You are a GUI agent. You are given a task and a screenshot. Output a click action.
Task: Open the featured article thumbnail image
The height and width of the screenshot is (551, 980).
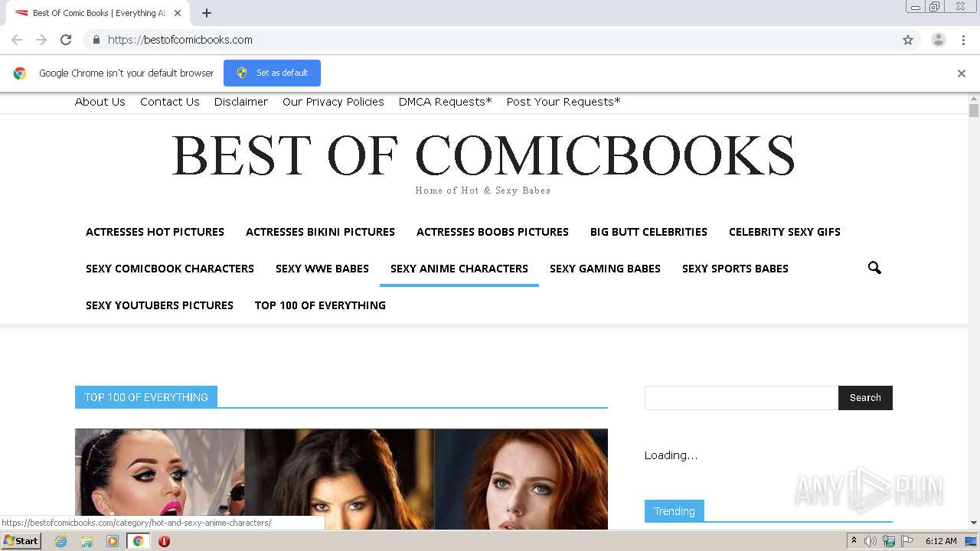tap(341, 479)
